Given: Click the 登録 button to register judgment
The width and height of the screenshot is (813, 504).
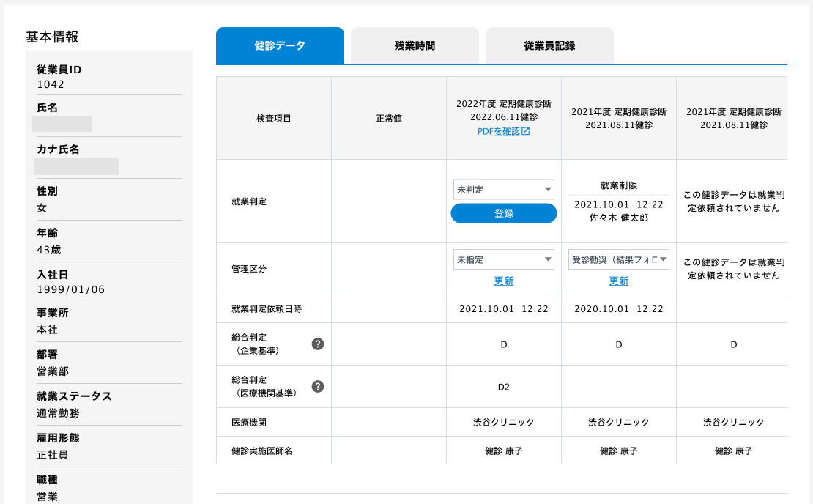Looking at the screenshot, I should pos(504,212).
